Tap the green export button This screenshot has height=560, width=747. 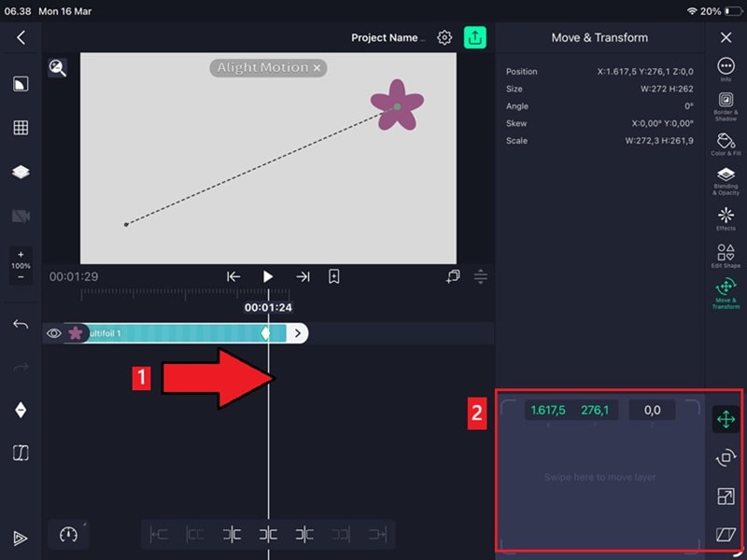[x=475, y=37]
